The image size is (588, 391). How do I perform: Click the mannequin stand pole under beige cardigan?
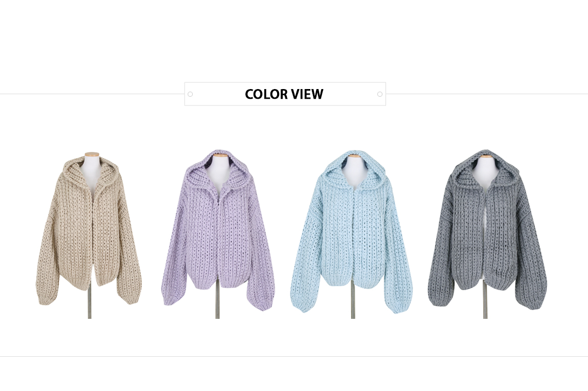coord(89,303)
